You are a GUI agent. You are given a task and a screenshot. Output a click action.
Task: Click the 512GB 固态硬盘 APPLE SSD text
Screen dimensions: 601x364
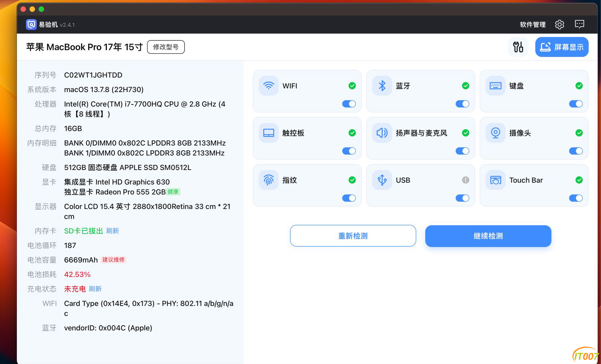click(128, 168)
